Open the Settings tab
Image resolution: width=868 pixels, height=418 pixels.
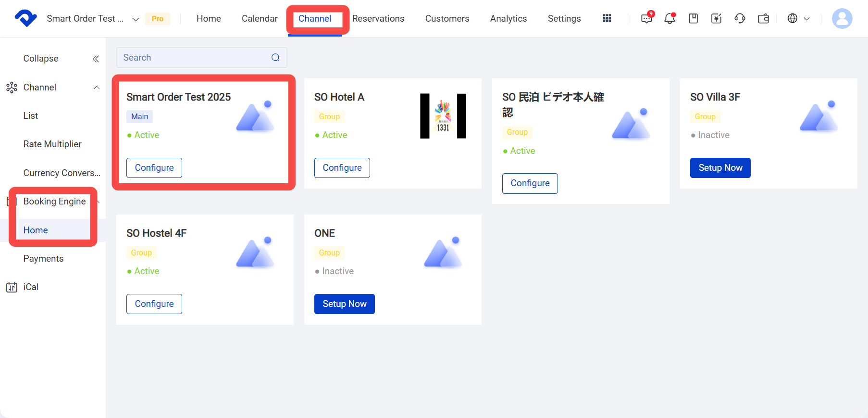(564, 18)
